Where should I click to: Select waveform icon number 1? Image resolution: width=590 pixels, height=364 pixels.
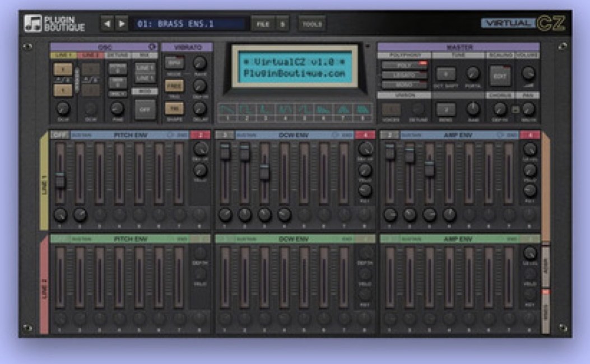[227, 112]
